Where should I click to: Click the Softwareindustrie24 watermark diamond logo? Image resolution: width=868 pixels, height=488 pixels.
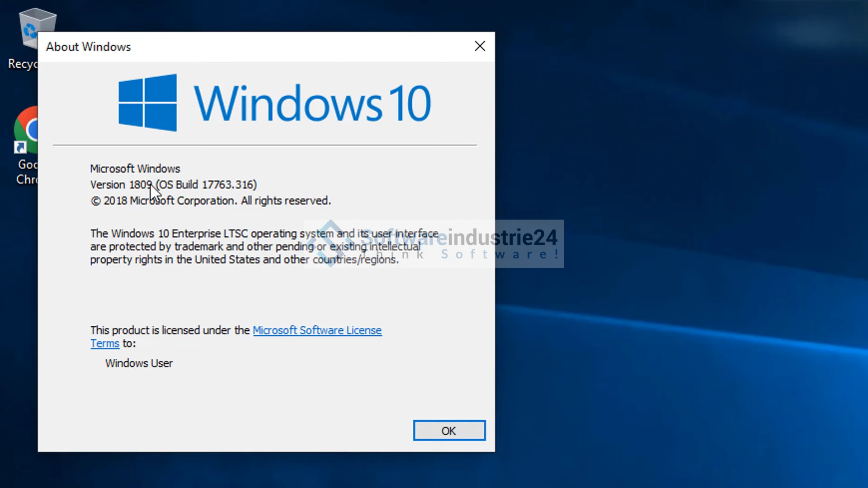pos(330,243)
